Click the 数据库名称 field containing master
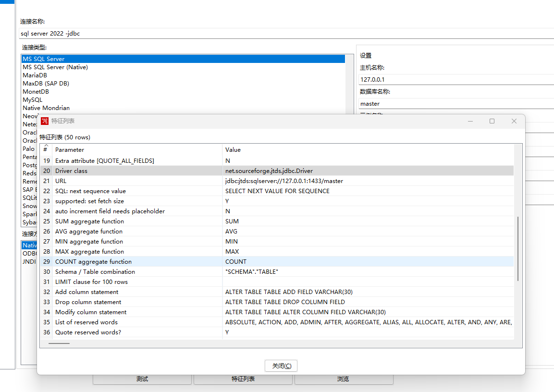554x392 pixels. 456,104
